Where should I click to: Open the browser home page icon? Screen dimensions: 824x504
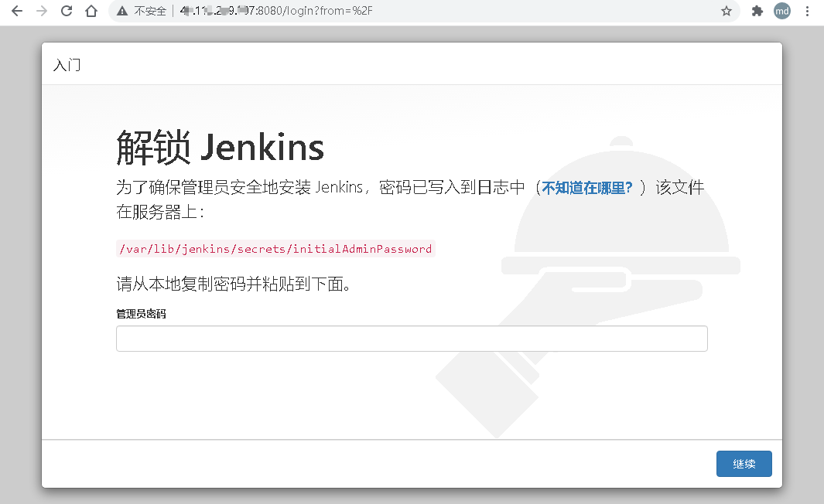click(x=91, y=11)
